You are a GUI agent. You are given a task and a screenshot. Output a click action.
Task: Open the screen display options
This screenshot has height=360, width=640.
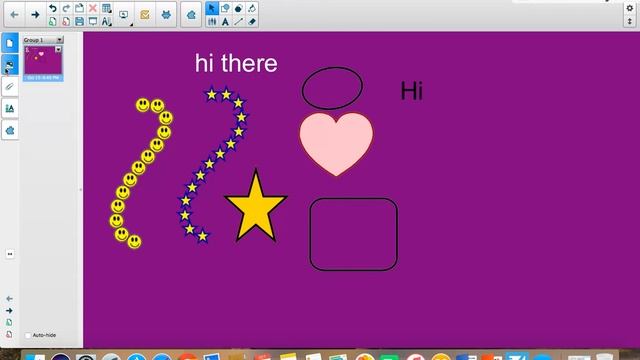[x=124, y=15]
